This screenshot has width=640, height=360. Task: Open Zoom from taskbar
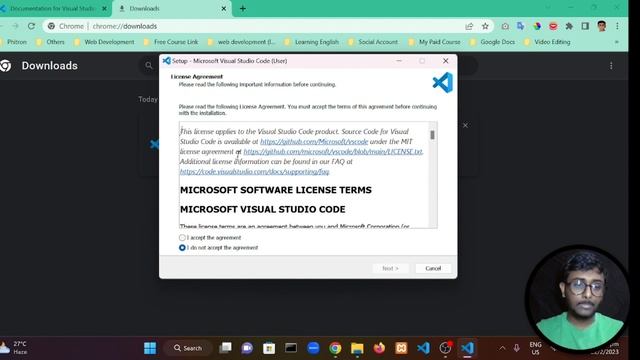click(313, 348)
